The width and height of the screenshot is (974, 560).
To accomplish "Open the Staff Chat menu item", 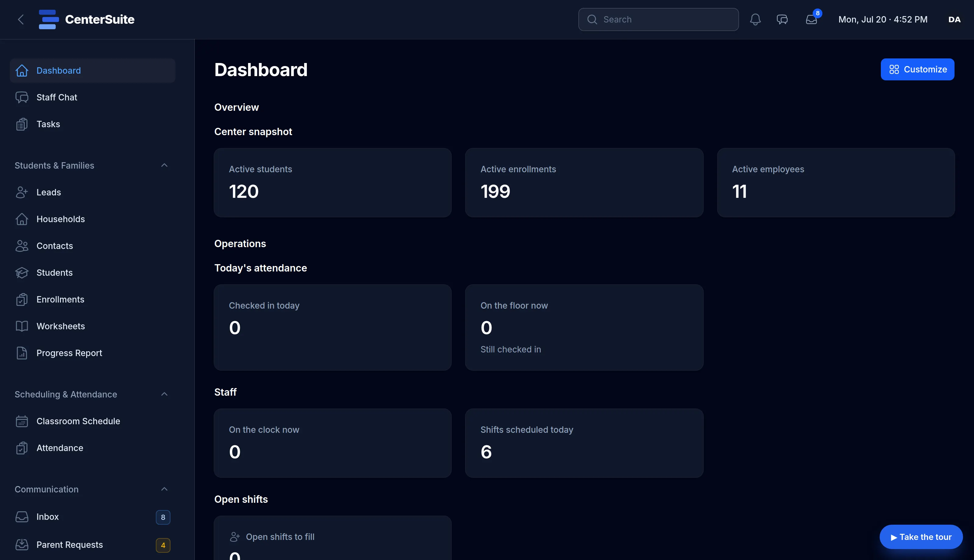I will (92, 97).
